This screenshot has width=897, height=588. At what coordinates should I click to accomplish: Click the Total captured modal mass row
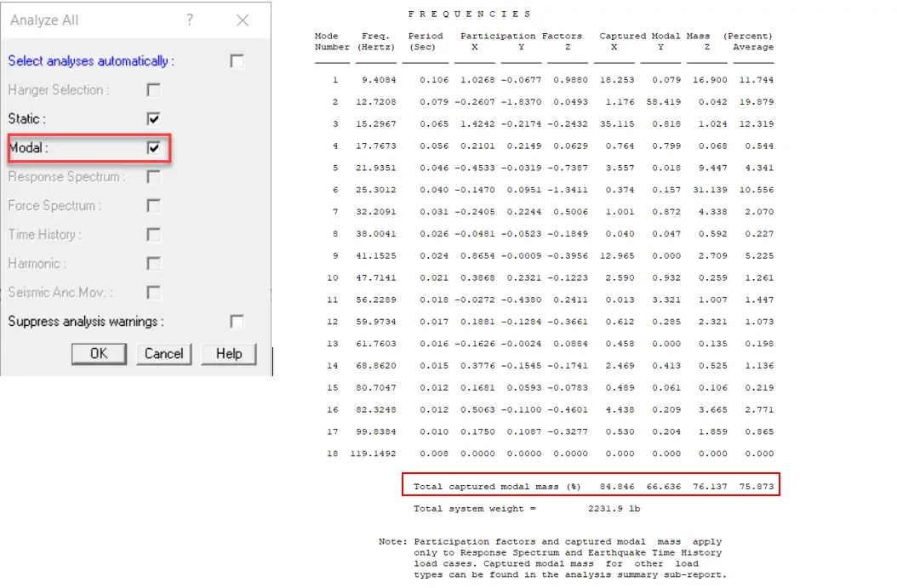591,487
